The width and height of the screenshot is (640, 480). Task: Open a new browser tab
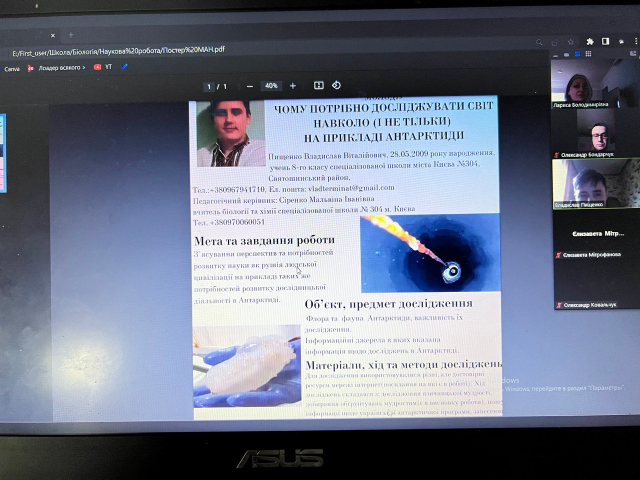tap(71, 35)
